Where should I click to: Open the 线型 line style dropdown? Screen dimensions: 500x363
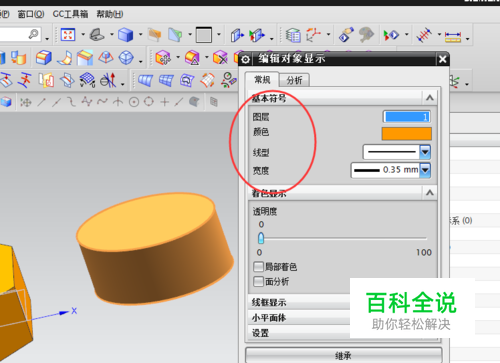425,152
